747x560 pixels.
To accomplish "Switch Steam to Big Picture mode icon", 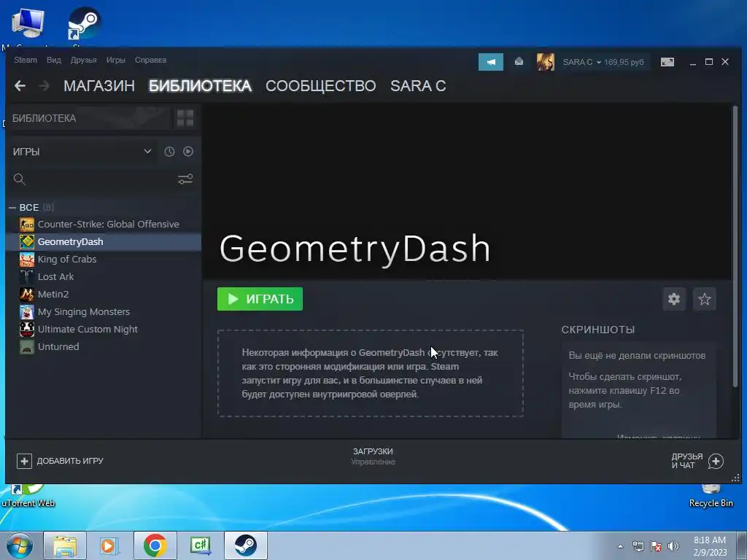I will click(x=667, y=62).
